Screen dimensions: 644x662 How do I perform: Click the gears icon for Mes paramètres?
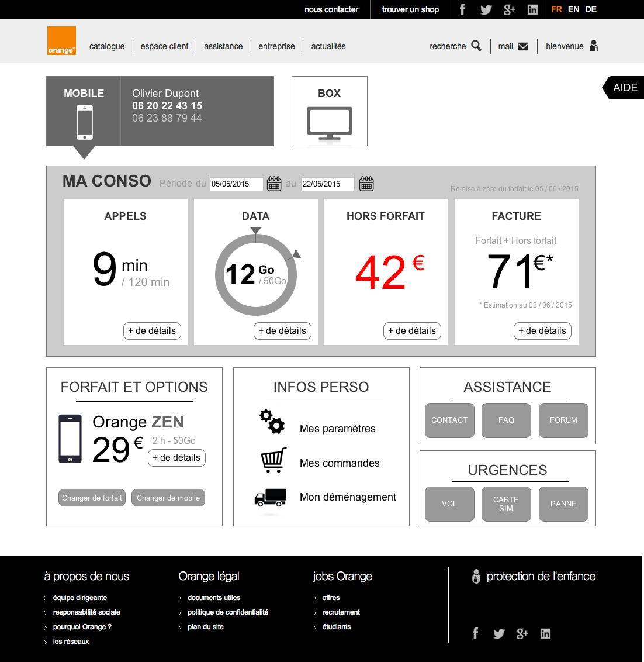click(x=272, y=422)
